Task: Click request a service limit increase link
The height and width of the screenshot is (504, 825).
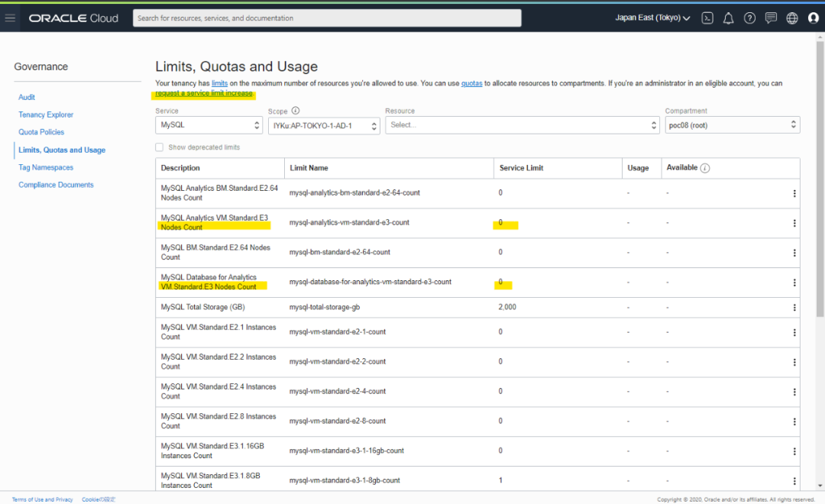Action: (x=204, y=93)
